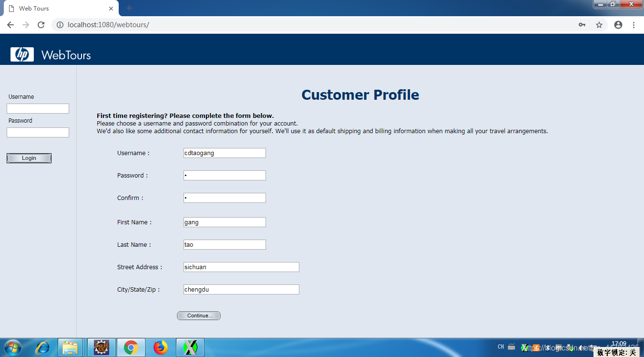Image resolution: width=644 pixels, height=357 pixels.
Task: Open a new tab with the plus button
Action: [129, 8]
